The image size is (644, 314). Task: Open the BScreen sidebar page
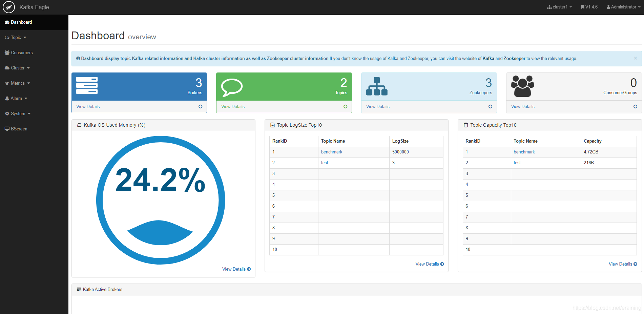pos(34,129)
